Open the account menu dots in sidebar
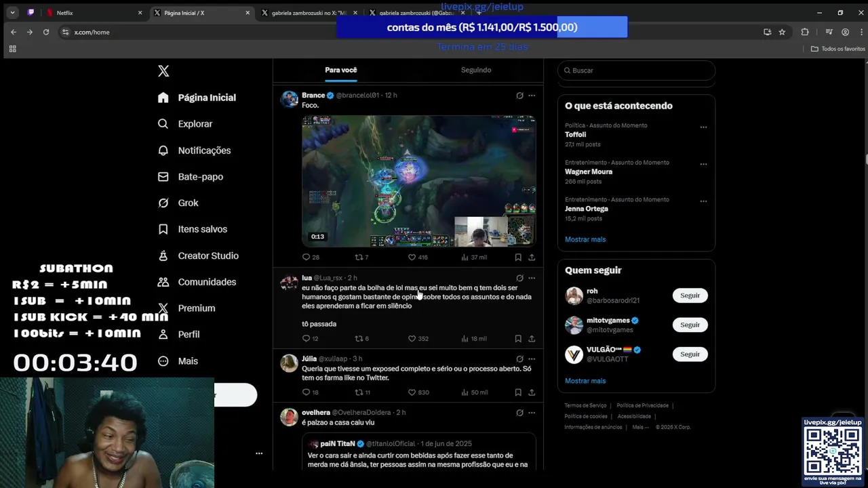The height and width of the screenshot is (488, 868). (x=259, y=453)
